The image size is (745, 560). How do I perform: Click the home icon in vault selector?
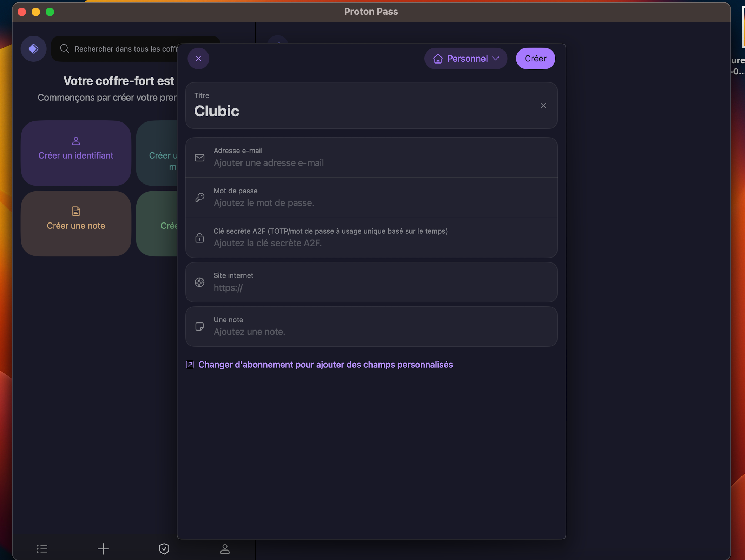[x=438, y=59]
